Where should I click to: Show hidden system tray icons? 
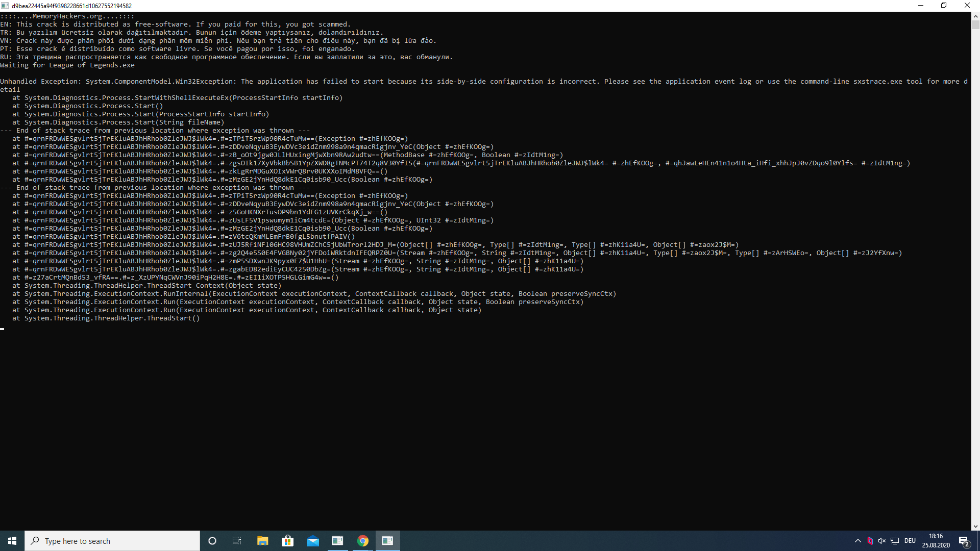click(857, 541)
